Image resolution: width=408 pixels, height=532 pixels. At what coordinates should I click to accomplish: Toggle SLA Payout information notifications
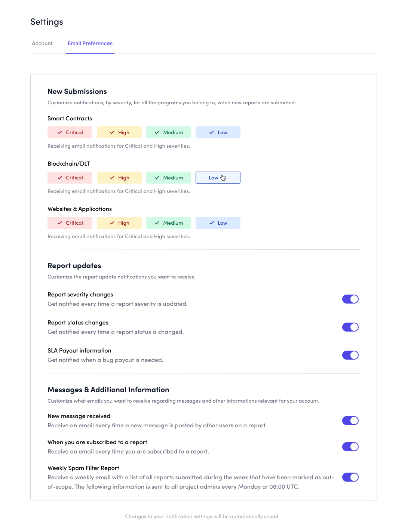click(350, 355)
